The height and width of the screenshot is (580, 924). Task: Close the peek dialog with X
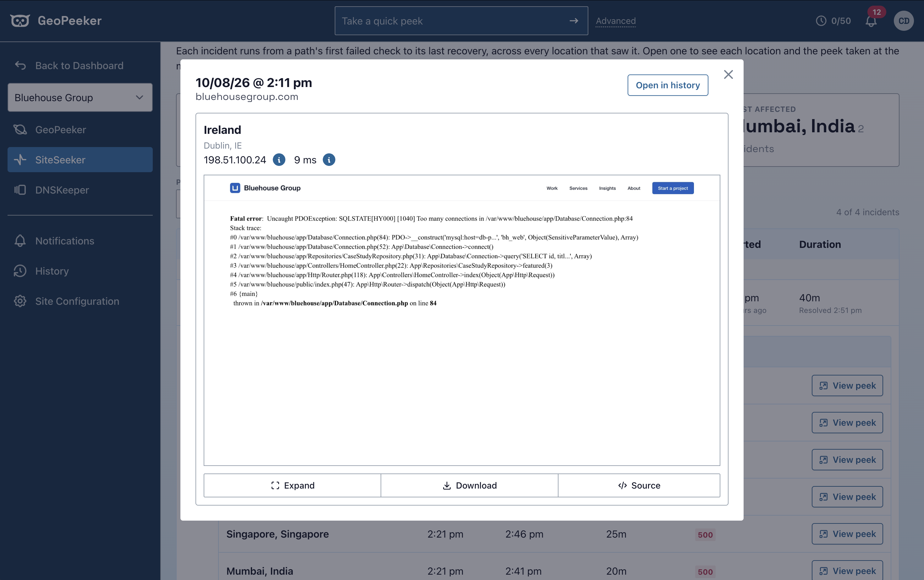click(728, 74)
